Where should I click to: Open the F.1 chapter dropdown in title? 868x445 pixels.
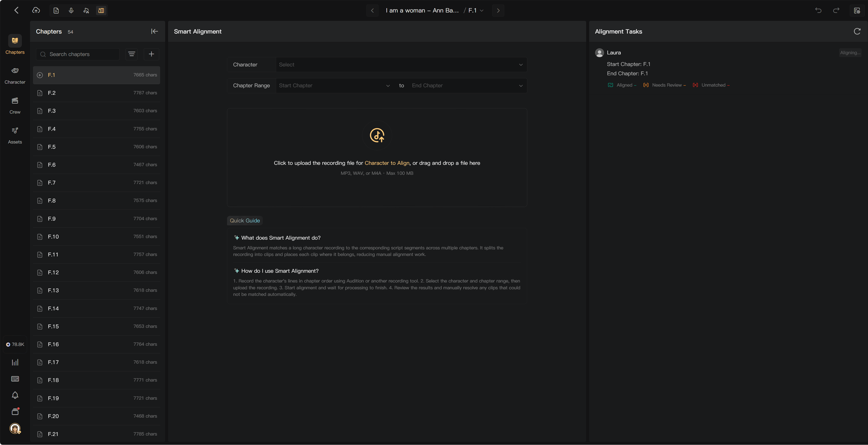[x=476, y=10]
